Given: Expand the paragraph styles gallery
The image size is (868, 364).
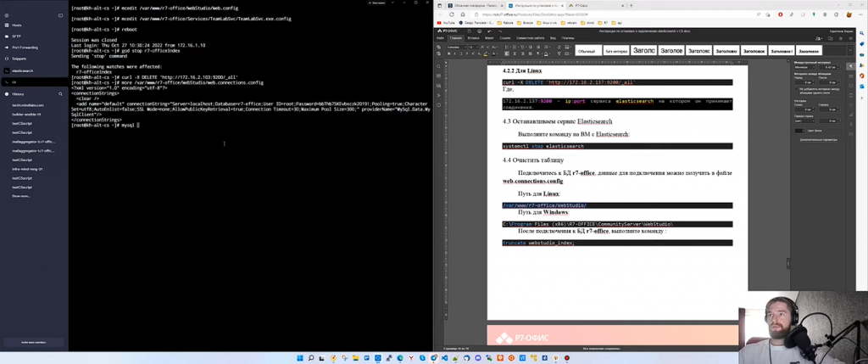Looking at the screenshot, I should [x=850, y=50].
